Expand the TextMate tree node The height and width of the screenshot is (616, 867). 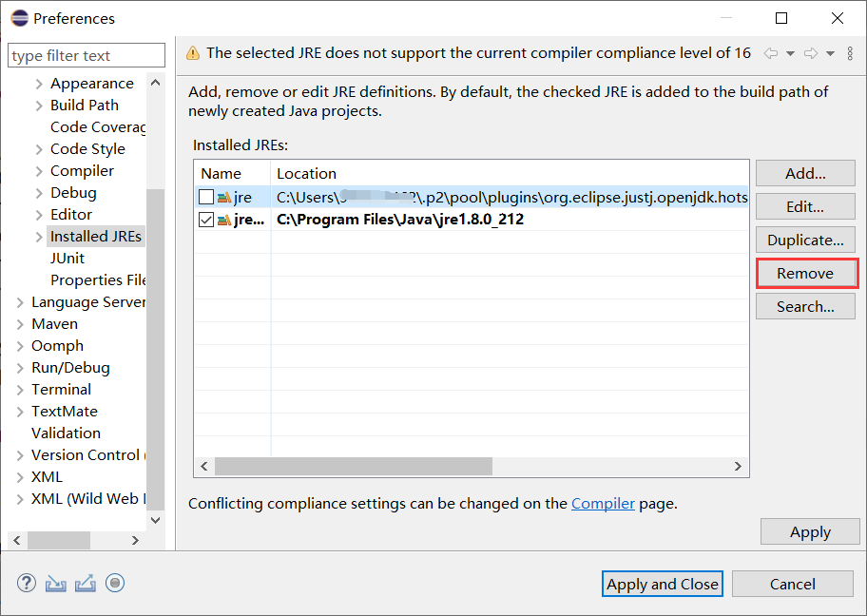pos(20,412)
